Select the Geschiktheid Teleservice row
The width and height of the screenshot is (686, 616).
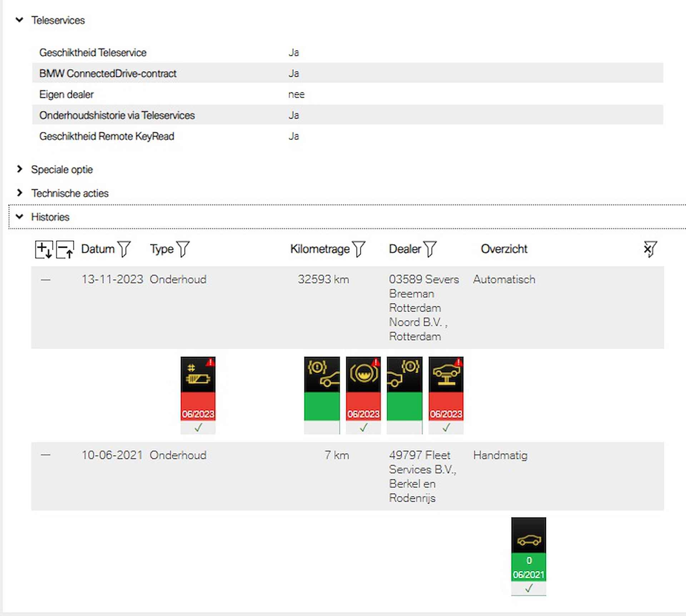pyautogui.click(x=348, y=53)
